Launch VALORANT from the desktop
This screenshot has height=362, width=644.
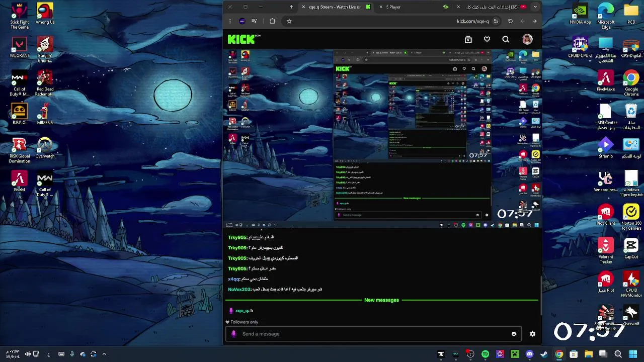[x=20, y=47]
